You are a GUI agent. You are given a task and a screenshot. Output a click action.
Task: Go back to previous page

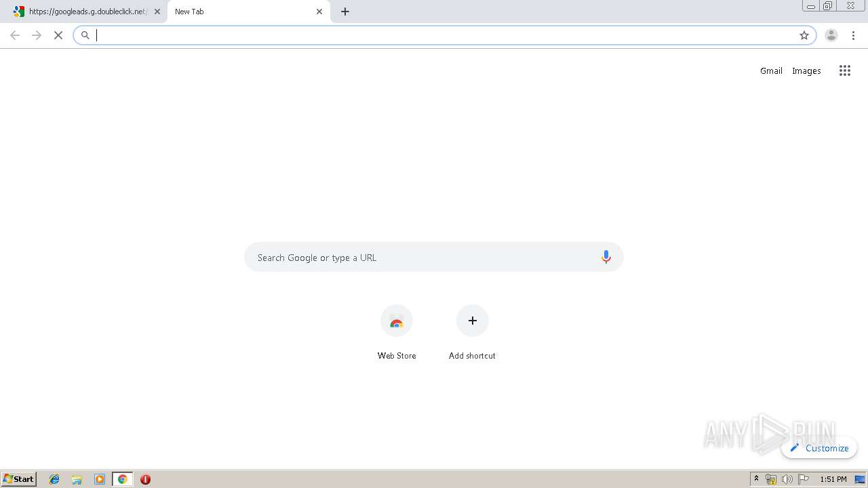coord(15,35)
